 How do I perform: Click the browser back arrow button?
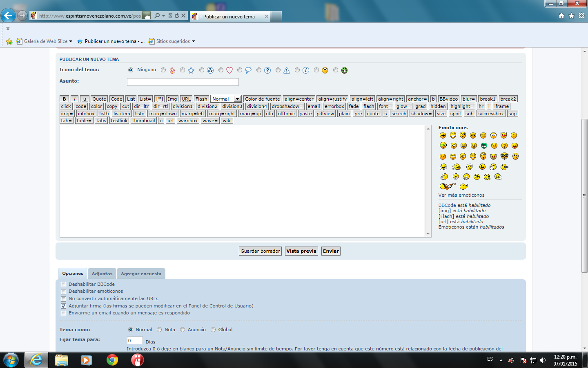click(x=8, y=16)
